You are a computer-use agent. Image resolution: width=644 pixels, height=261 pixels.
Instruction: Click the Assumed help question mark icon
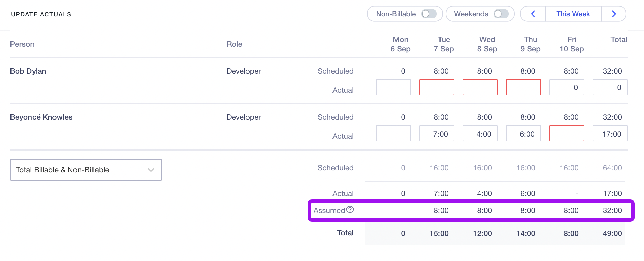[350, 210]
